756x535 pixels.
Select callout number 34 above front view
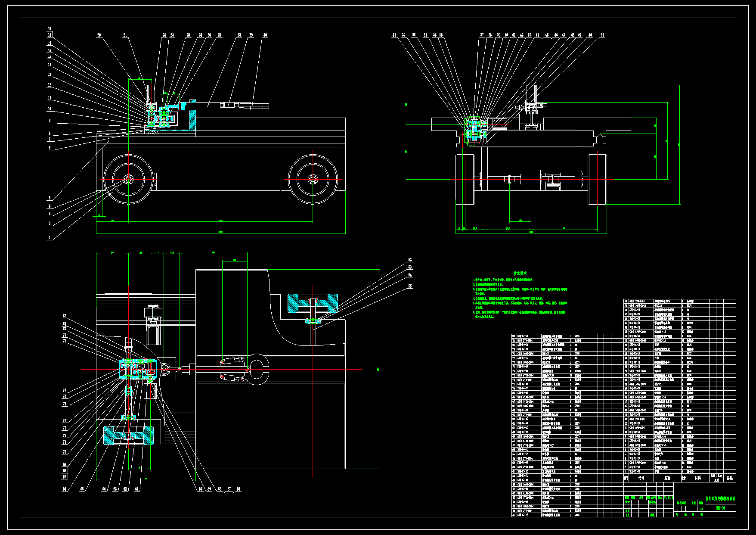(425, 35)
